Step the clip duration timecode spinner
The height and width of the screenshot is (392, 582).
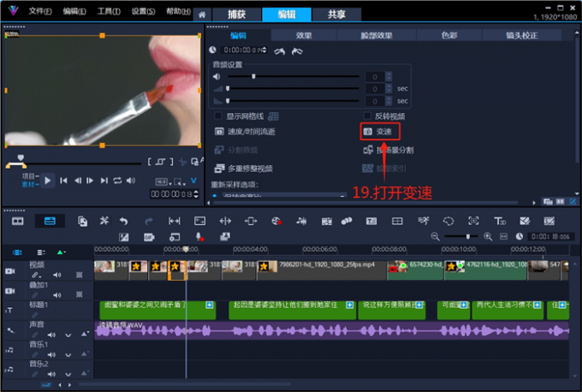[x=264, y=50]
